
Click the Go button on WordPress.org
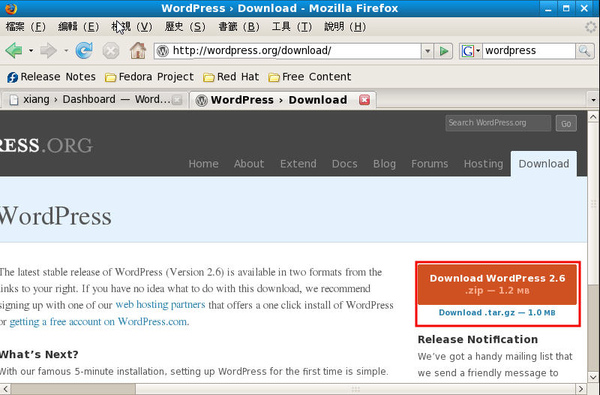point(566,123)
